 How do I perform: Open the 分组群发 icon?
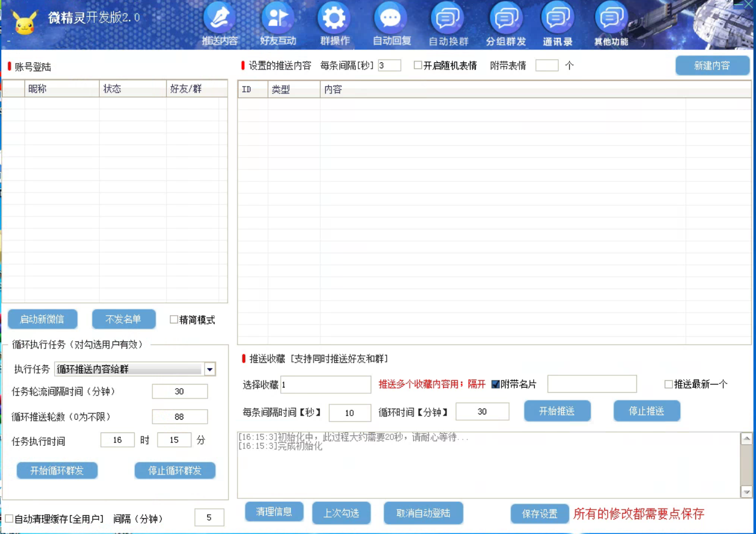[x=506, y=19]
